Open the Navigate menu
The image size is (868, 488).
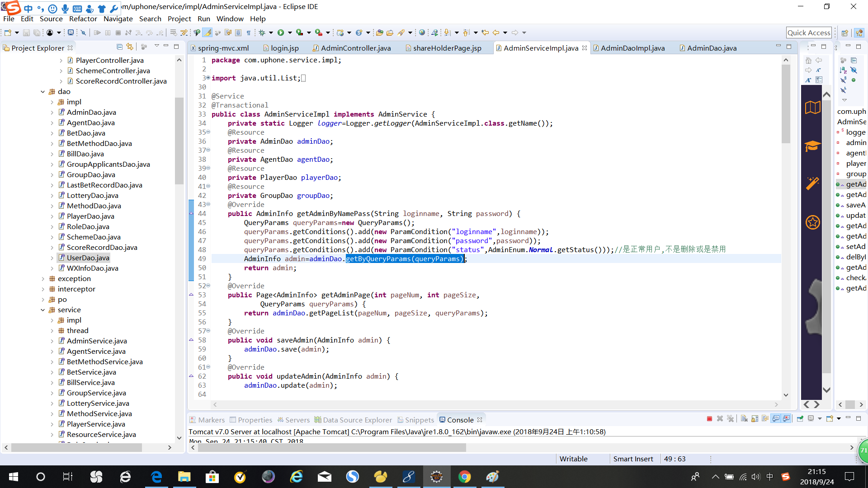[118, 19]
